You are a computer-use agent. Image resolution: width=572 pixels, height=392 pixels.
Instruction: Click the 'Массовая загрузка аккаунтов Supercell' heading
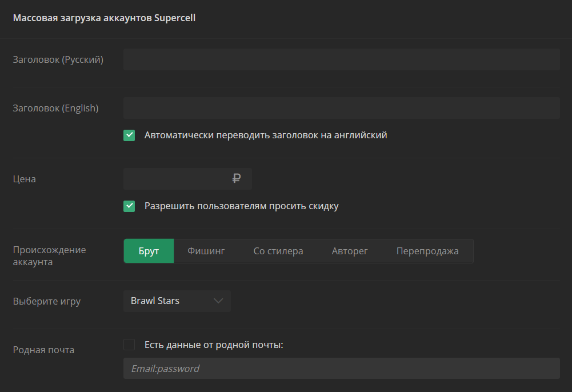tap(104, 18)
